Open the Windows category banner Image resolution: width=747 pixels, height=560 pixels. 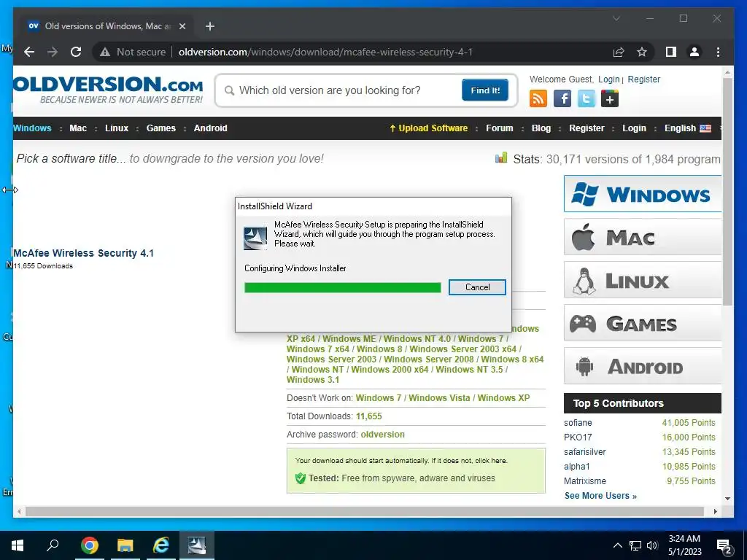coord(643,194)
